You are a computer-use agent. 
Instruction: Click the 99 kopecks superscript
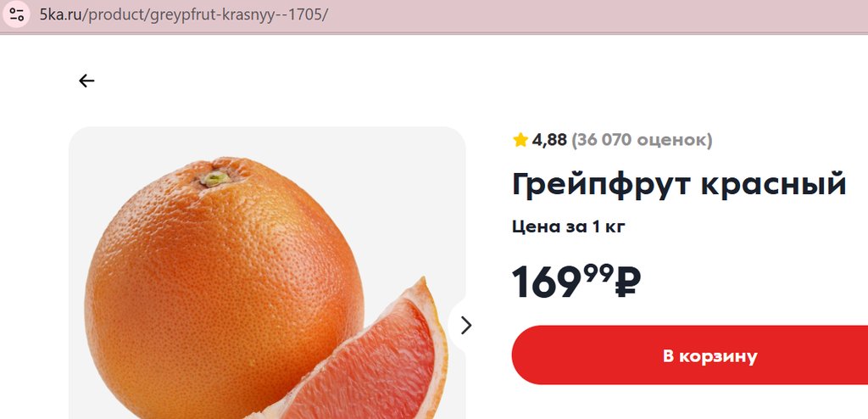pos(598,273)
